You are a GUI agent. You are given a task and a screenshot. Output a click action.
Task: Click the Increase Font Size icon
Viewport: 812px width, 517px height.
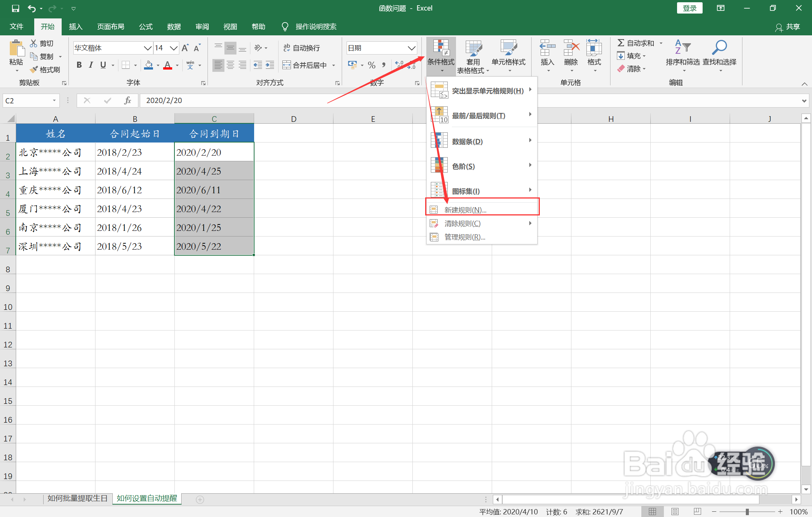pyautogui.click(x=185, y=48)
